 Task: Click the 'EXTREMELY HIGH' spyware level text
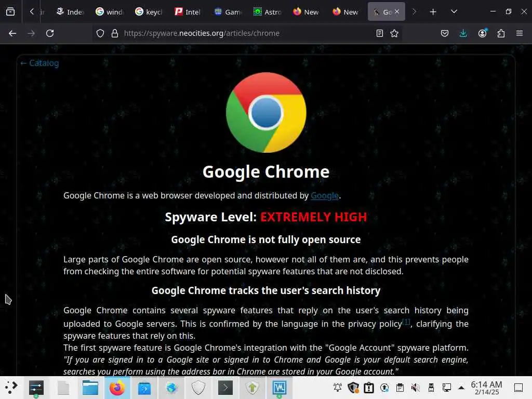(x=313, y=217)
